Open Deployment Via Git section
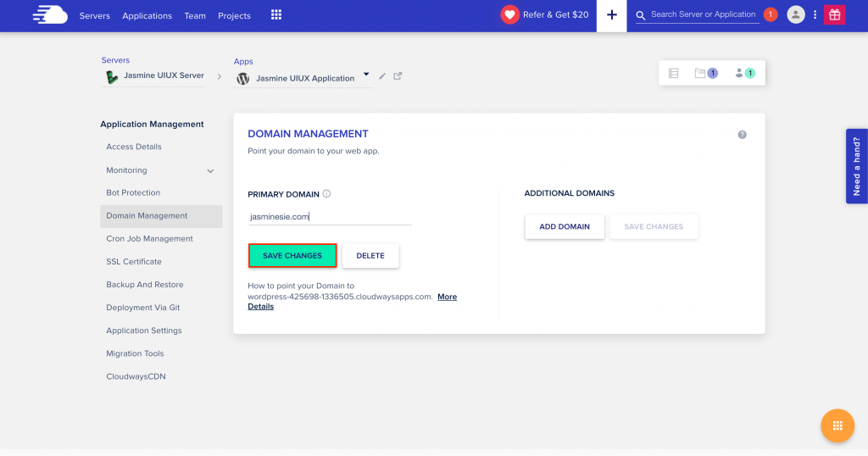Image resolution: width=868 pixels, height=456 pixels. 142,308
